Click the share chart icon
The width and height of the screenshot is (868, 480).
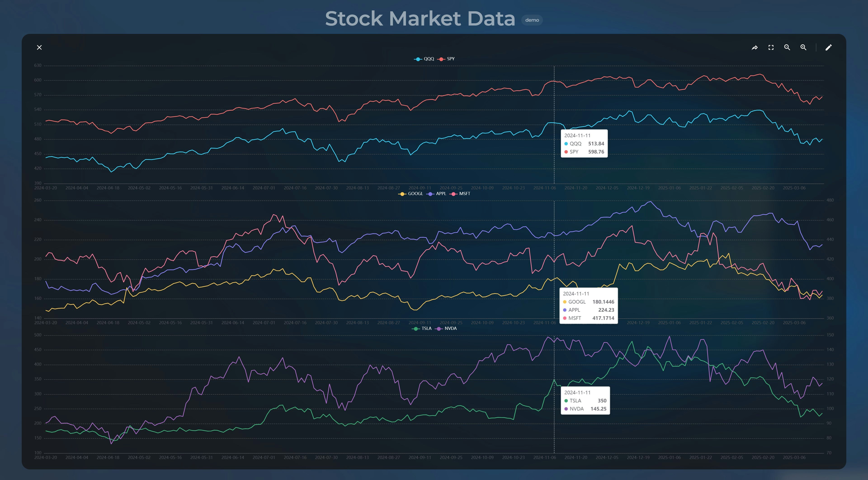coord(755,47)
